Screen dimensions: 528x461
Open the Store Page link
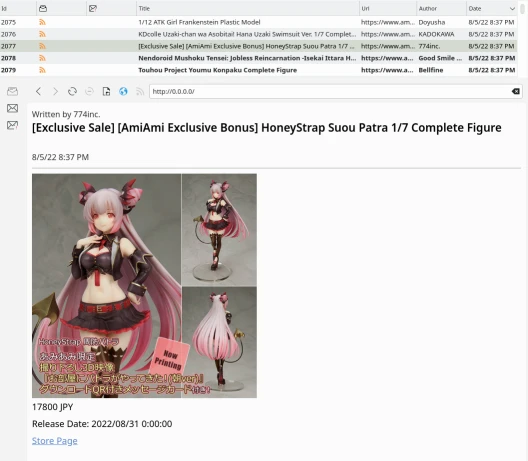point(55,441)
